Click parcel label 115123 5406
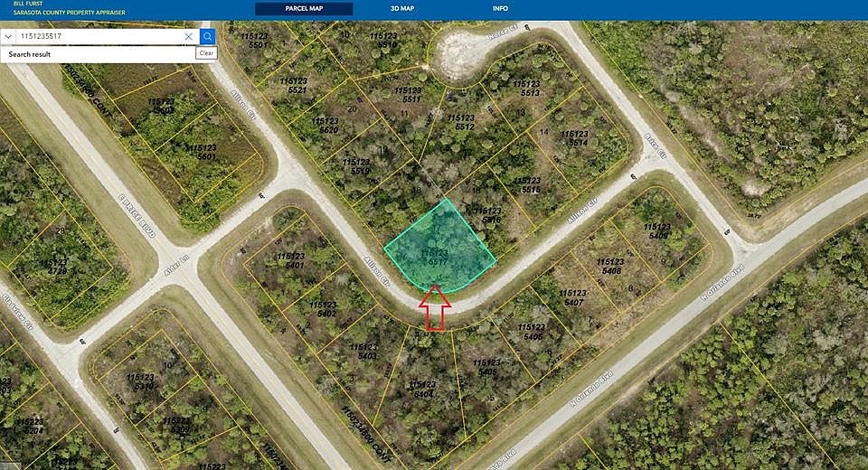Image resolution: width=868 pixels, height=470 pixels. 533,332
